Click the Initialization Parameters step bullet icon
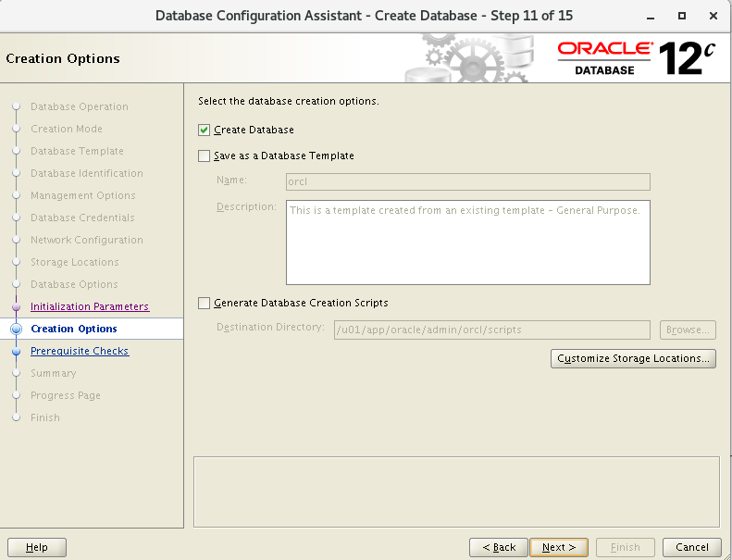The height and width of the screenshot is (560, 732). (x=17, y=307)
